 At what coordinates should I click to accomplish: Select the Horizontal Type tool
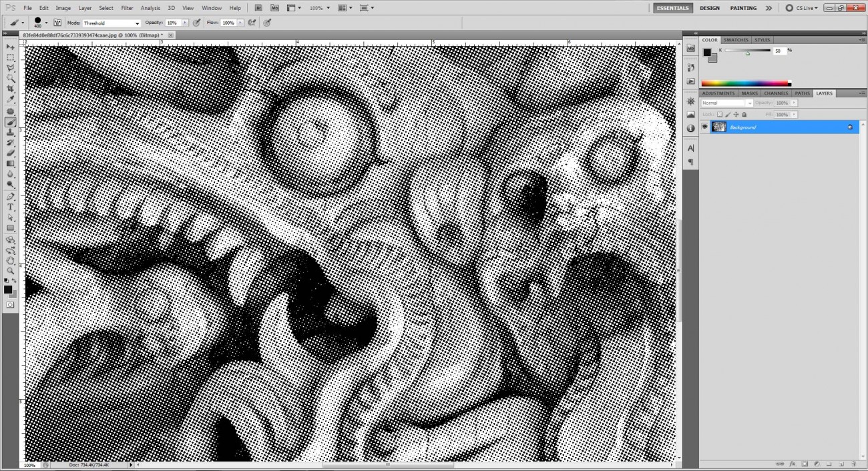11,207
